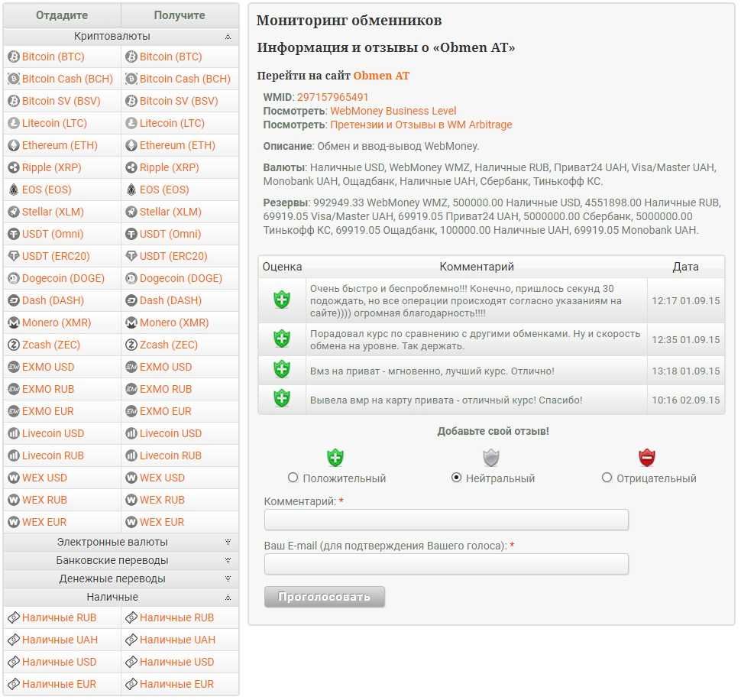Choose Livecoin RUB in the Отдадите column
Image resolution: width=741 pixels, height=700 pixels.
[53, 455]
